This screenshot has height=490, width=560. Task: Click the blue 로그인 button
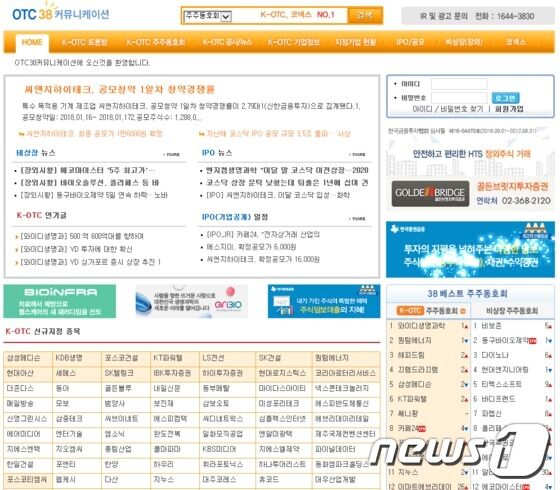505,98
